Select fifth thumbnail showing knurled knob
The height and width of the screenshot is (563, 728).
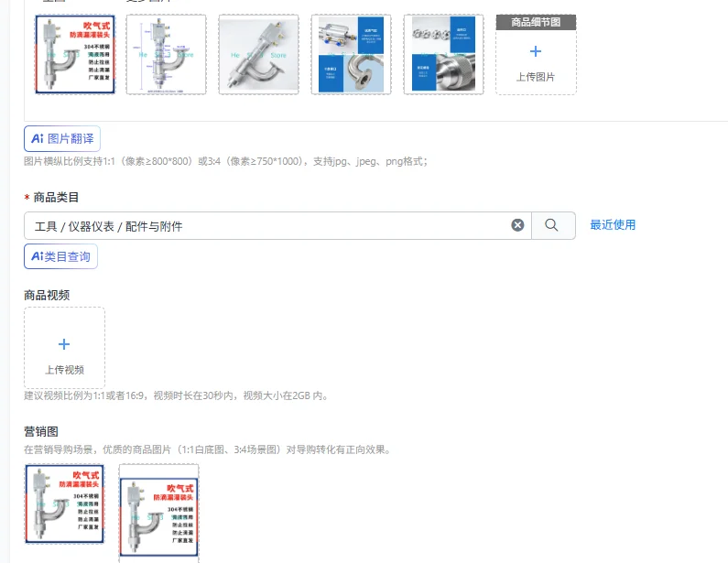(x=443, y=54)
